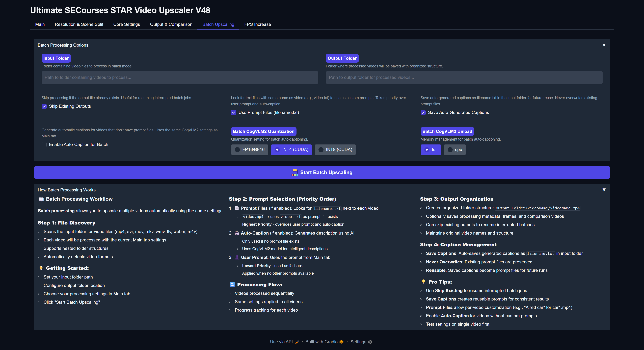Click the icon on Start Batch Upscaling
Screen dimensions: 644x350
(x=295, y=172)
